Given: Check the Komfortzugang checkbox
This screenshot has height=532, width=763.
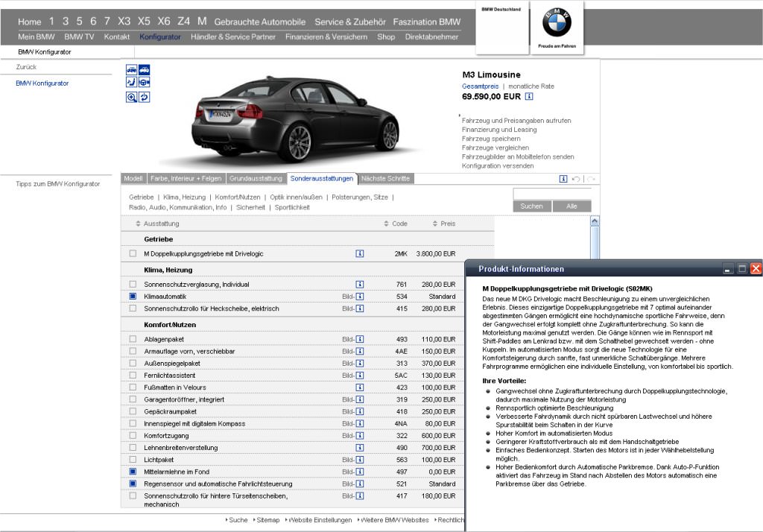Looking at the screenshot, I should coord(133,436).
